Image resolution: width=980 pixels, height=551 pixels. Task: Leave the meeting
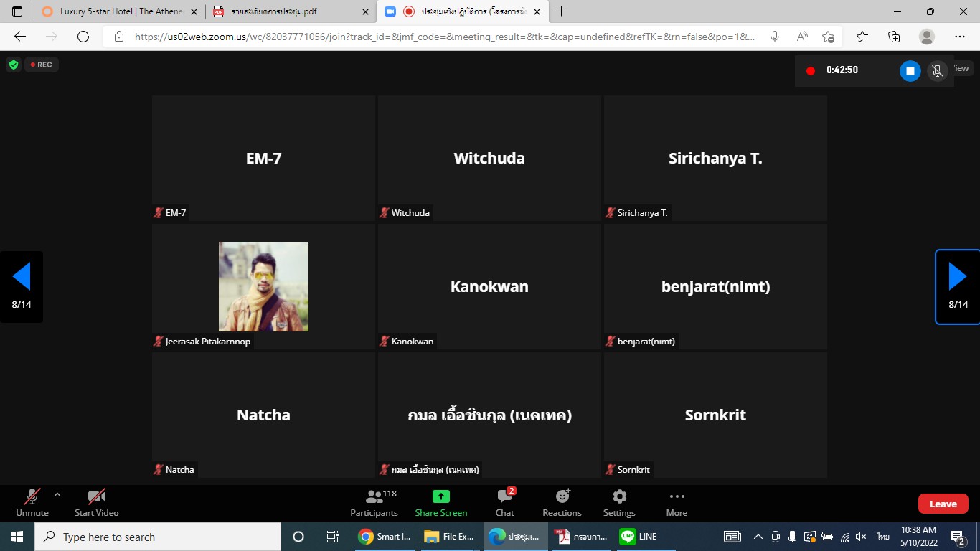pyautogui.click(x=943, y=504)
